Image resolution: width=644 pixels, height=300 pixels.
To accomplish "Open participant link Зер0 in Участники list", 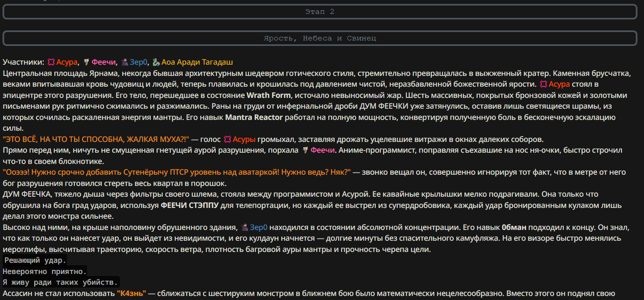I will coord(139,62).
